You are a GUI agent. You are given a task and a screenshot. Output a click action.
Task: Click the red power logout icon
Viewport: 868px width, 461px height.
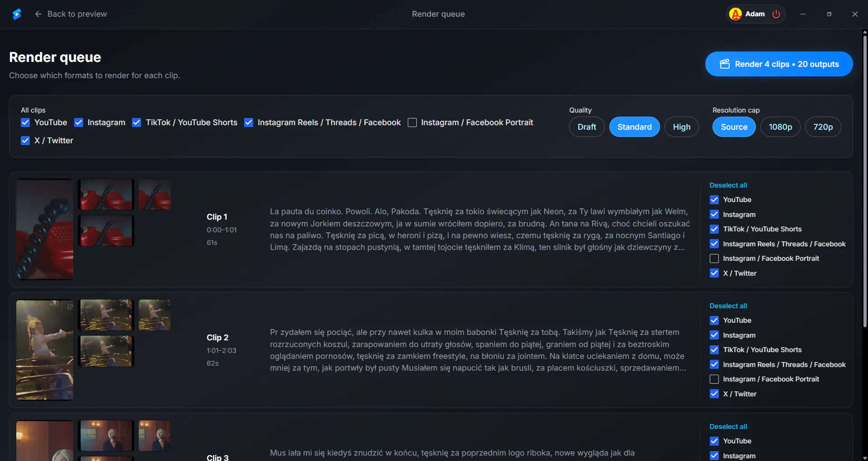click(776, 14)
